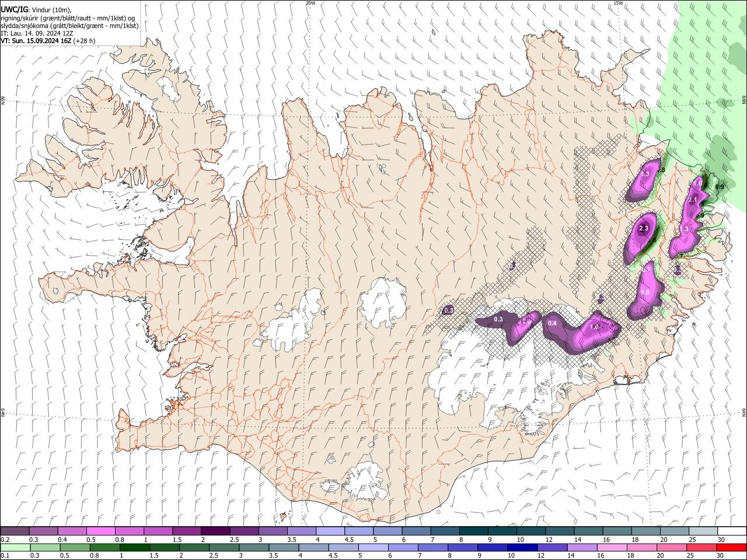Screen dimensions: 747x560
Task: Click the 15W longitude label
Action: click(618, 3)
